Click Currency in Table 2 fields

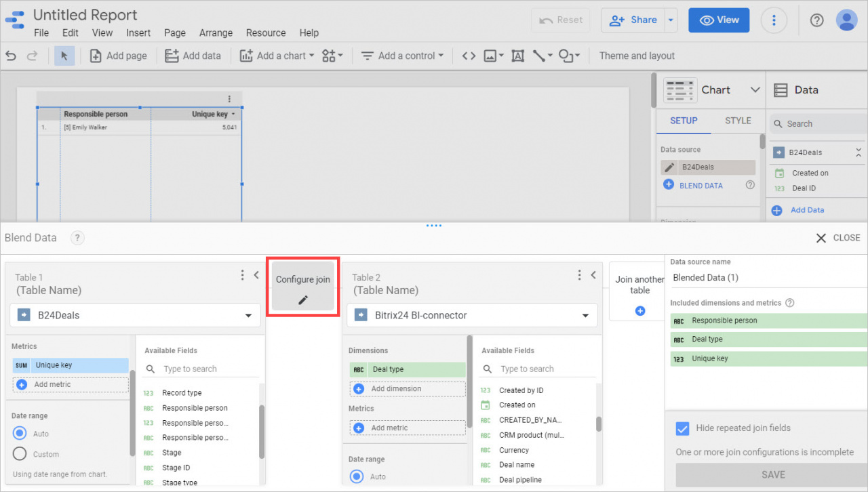click(x=514, y=450)
